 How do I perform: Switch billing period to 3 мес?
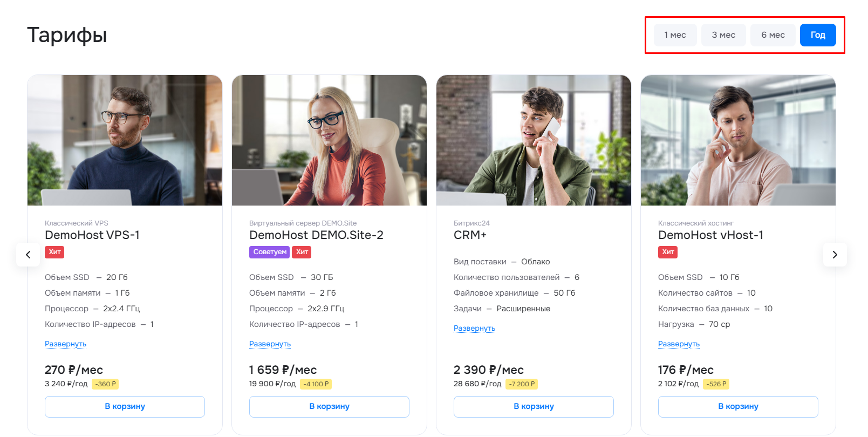(723, 35)
